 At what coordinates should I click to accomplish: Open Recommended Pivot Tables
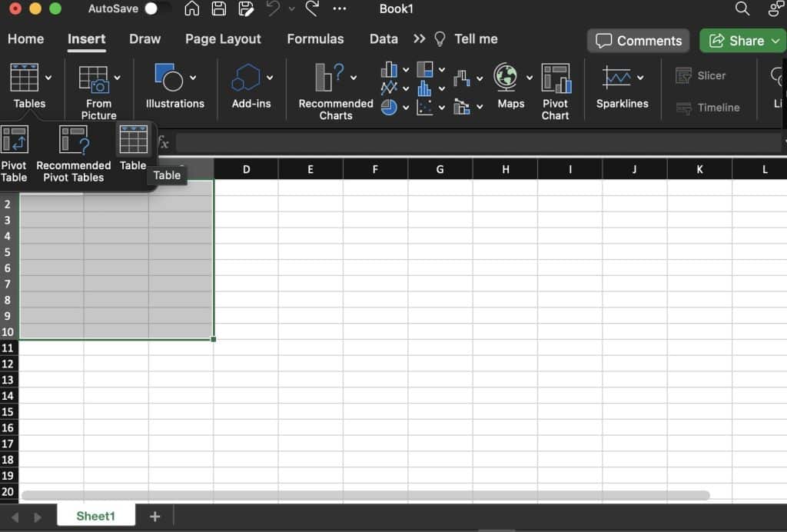[x=73, y=146]
